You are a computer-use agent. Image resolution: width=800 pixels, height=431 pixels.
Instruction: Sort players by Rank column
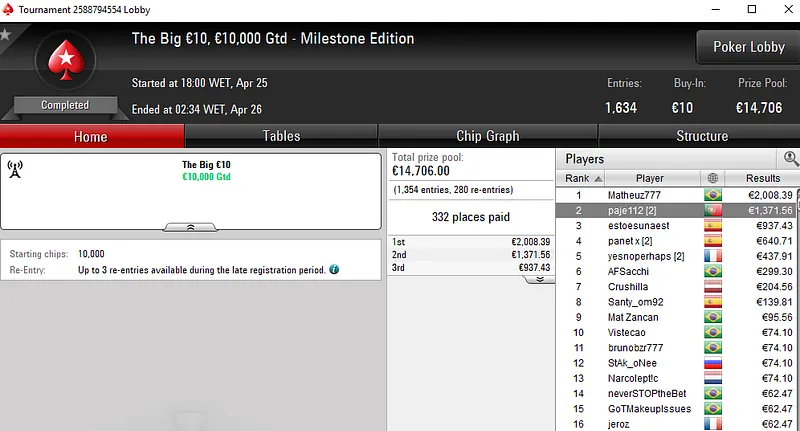pyautogui.click(x=577, y=178)
